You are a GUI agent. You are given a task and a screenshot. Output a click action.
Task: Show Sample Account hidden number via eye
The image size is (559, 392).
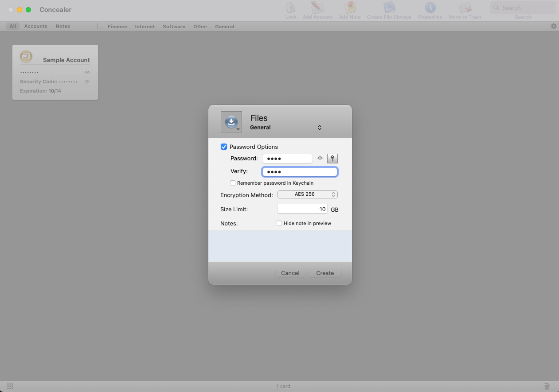tap(87, 72)
